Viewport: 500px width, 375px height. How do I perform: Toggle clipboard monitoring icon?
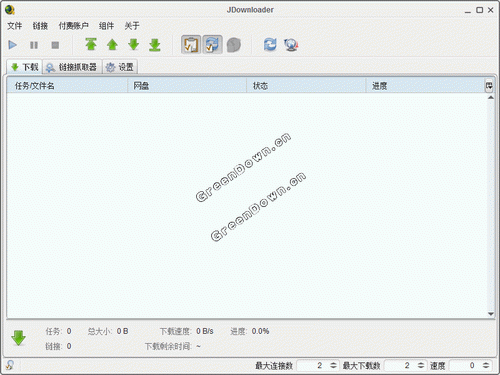191,45
